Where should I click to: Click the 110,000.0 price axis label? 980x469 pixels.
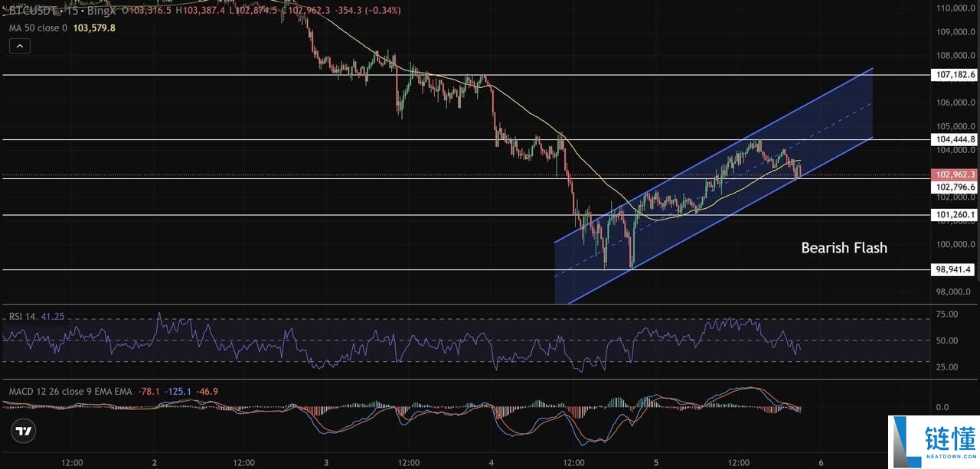(955, 8)
